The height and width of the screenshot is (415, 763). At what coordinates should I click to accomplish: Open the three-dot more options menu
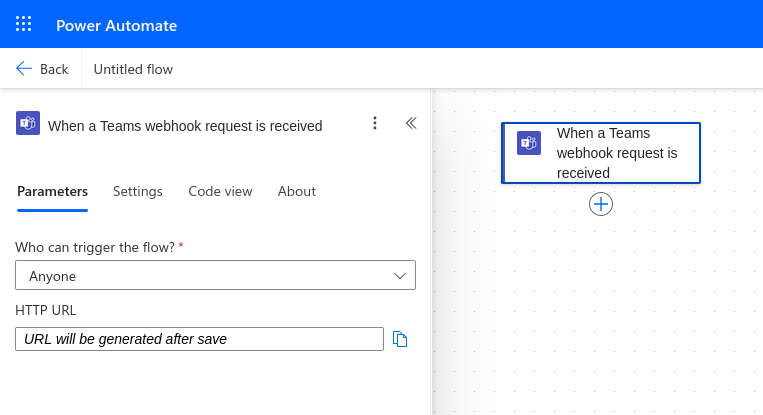pos(375,123)
